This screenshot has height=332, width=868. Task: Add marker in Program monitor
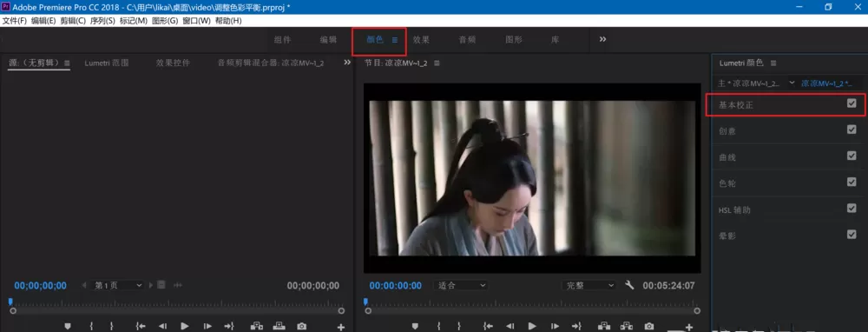(x=415, y=327)
